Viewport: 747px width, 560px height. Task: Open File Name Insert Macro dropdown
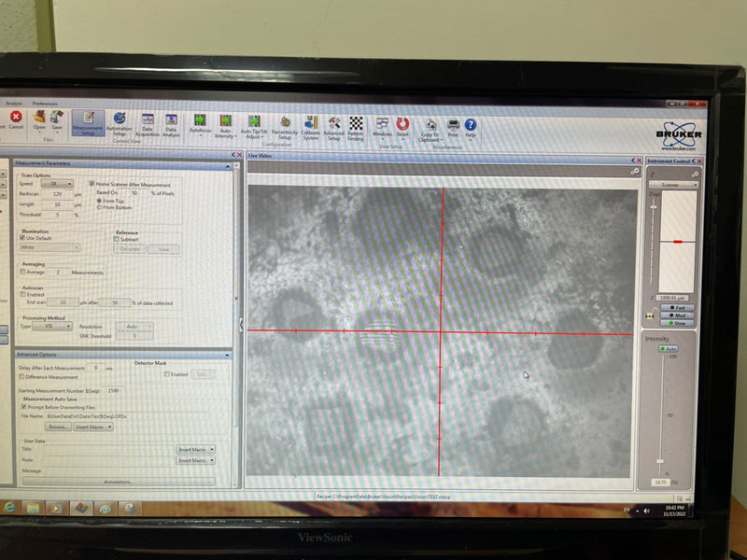click(x=93, y=427)
